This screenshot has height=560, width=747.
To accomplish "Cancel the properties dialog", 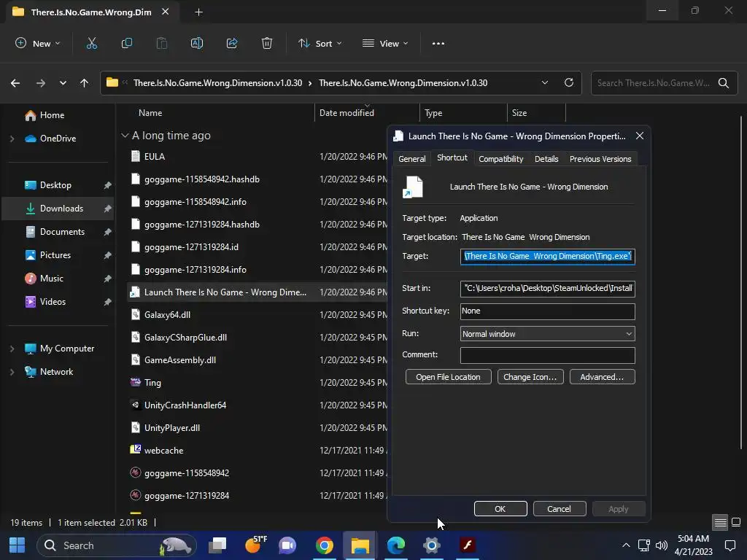I will tap(560, 509).
